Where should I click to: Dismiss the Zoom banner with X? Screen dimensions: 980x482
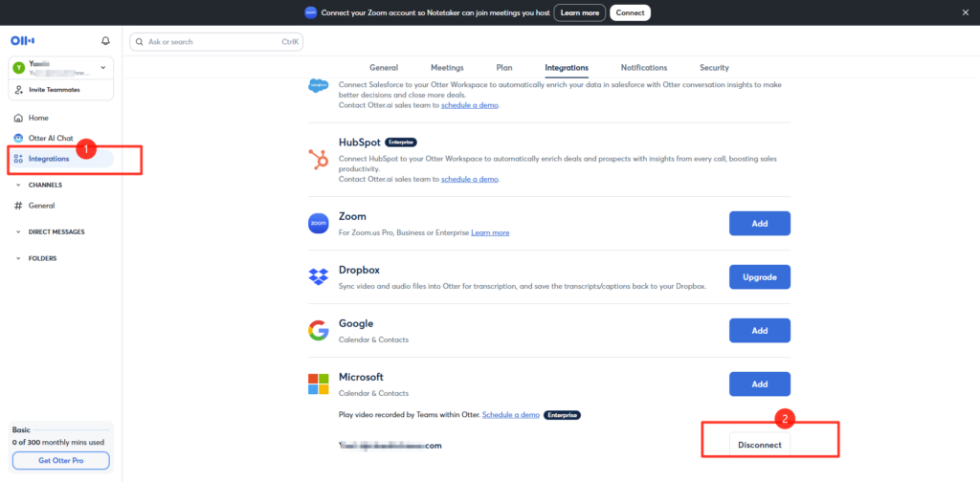point(965,12)
